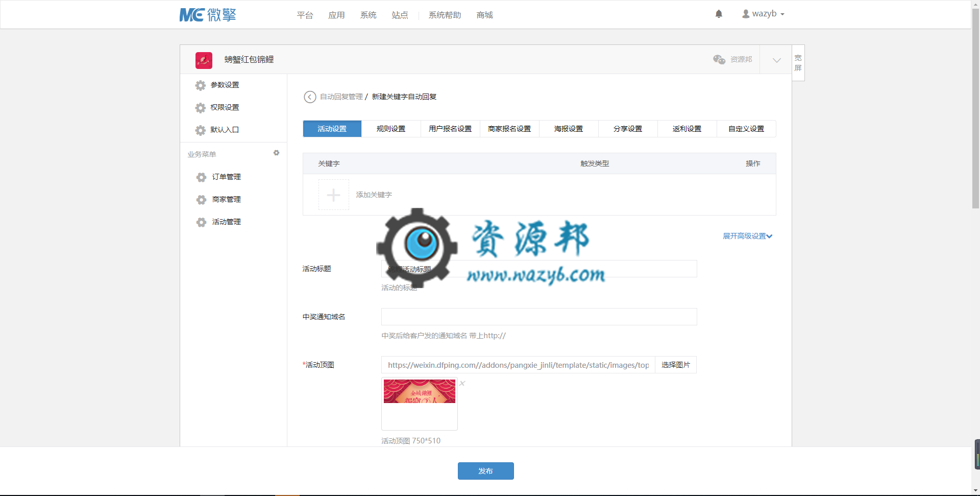Switch to 商家报名设置 tab
The height and width of the screenshot is (496, 980).
509,129
